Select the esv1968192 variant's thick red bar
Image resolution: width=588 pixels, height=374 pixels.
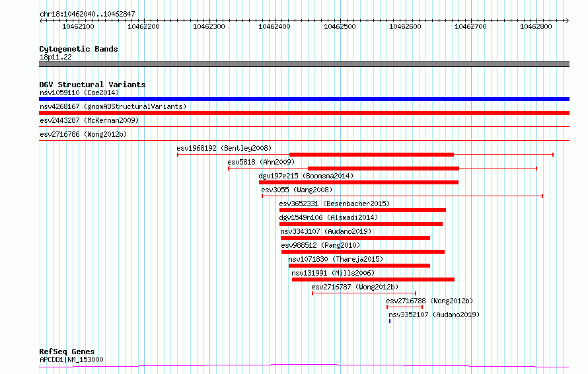[x=371, y=155]
